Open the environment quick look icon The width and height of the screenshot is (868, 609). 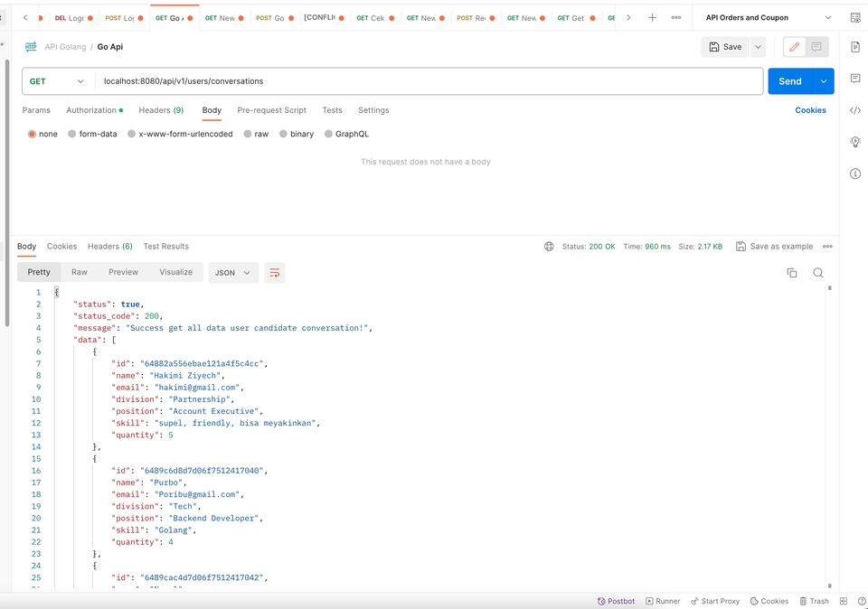point(855,18)
